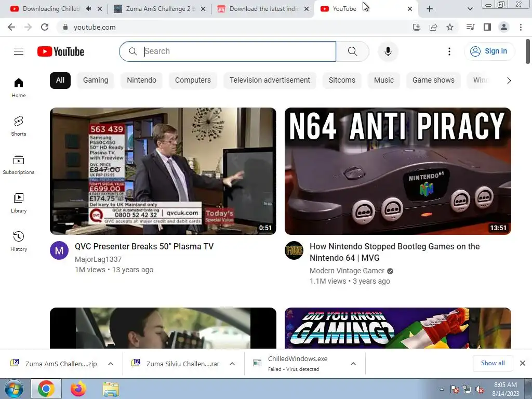This screenshot has height=399, width=532.
Task: Expand options for Zuma AmS Challen zip download
Action: click(111, 364)
